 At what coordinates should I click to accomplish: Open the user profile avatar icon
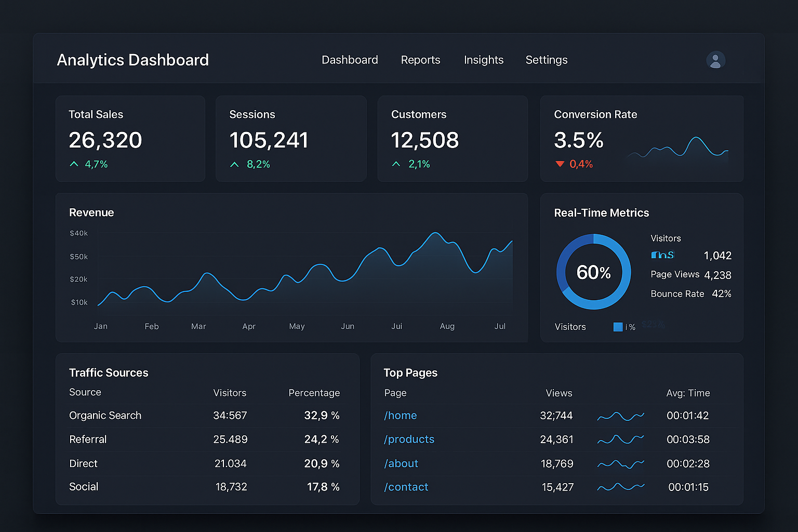pyautogui.click(x=715, y=60)
